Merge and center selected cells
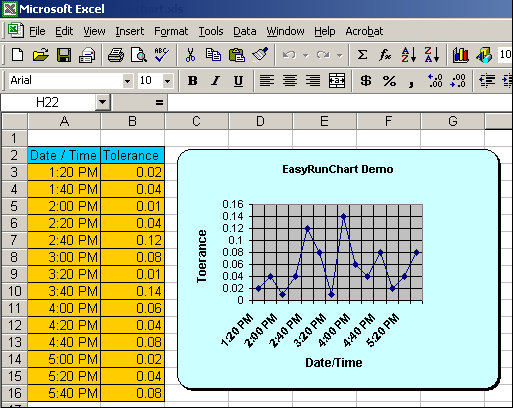The height and width of the screenshot is (408, 513). click(x=337, y=81)
